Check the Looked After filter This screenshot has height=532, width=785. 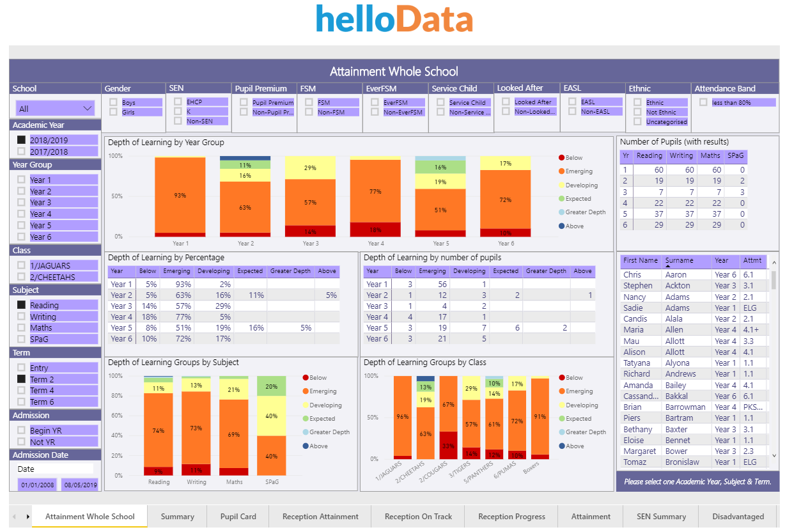505,102
